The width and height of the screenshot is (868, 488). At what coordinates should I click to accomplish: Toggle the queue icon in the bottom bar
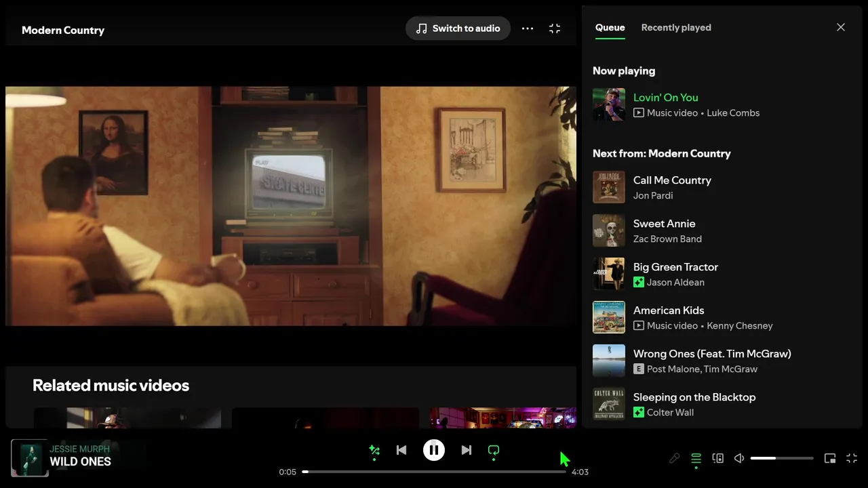[x=696, y=458]
